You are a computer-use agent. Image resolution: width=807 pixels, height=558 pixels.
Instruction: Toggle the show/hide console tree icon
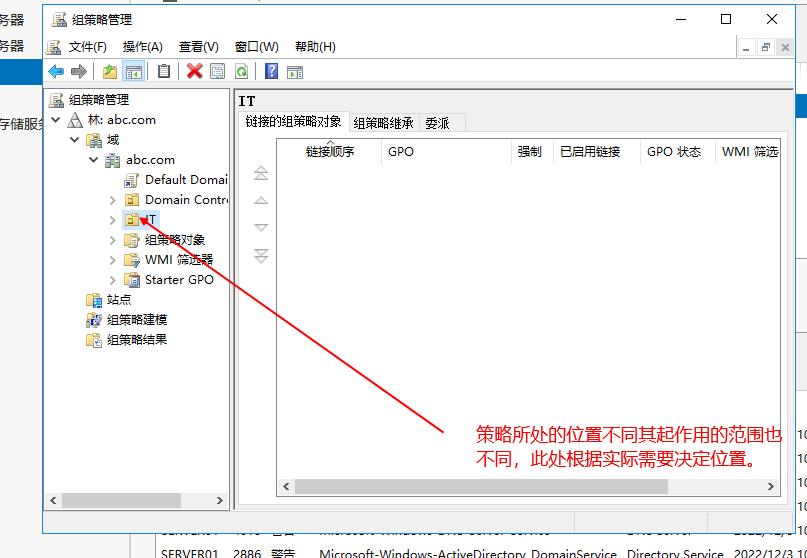pyautogui.click(x=134, y=72)
